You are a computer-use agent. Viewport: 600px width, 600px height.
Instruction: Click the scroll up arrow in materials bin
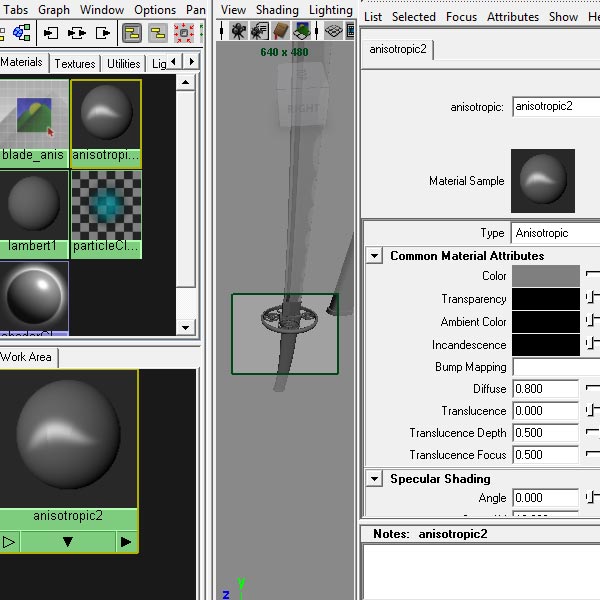(186, 82)
